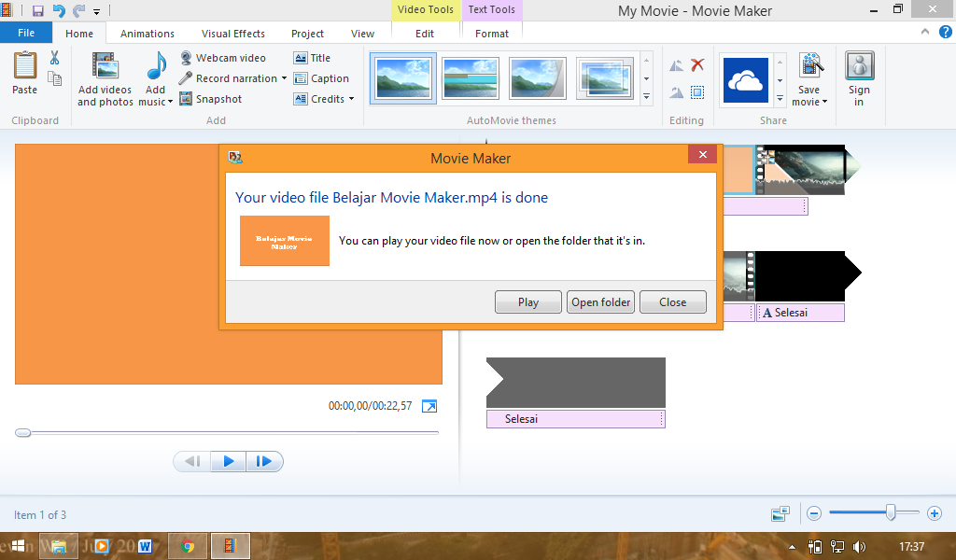
Task: Click the Select all icon in Editing
Action: point(697,92)
